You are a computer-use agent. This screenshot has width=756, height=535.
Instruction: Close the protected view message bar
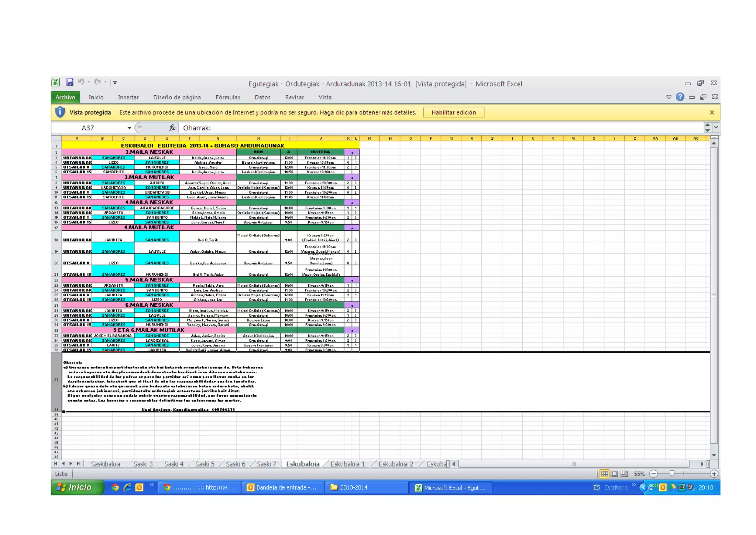click(712, 113)
